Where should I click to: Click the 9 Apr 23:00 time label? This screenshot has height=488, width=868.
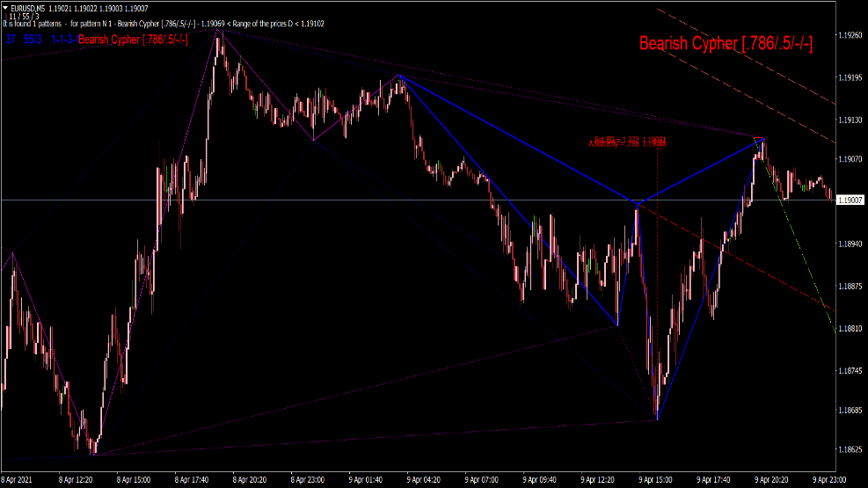(x=828, y=480)
